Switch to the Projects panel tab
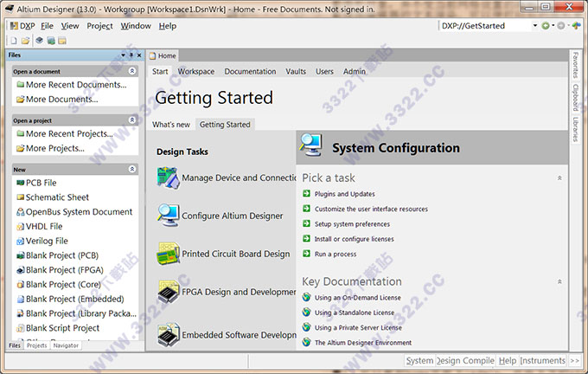The height and width of the screenshot is (374, 588). click(36, 345)
